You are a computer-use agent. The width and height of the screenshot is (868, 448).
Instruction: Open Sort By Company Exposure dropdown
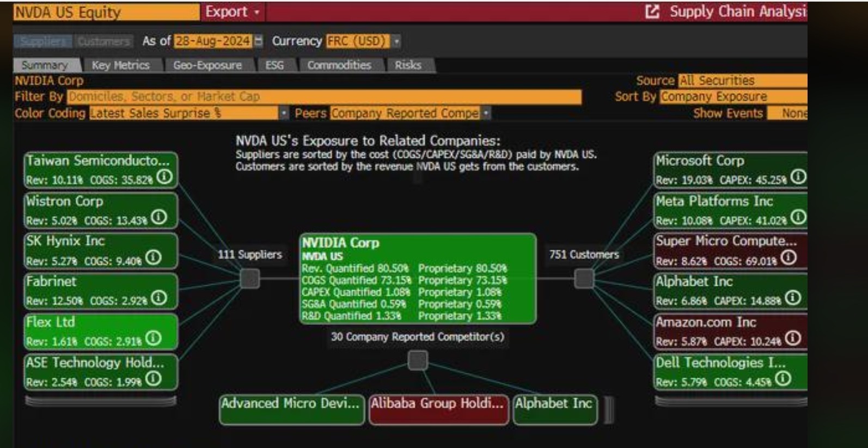[x=733, y=97]
